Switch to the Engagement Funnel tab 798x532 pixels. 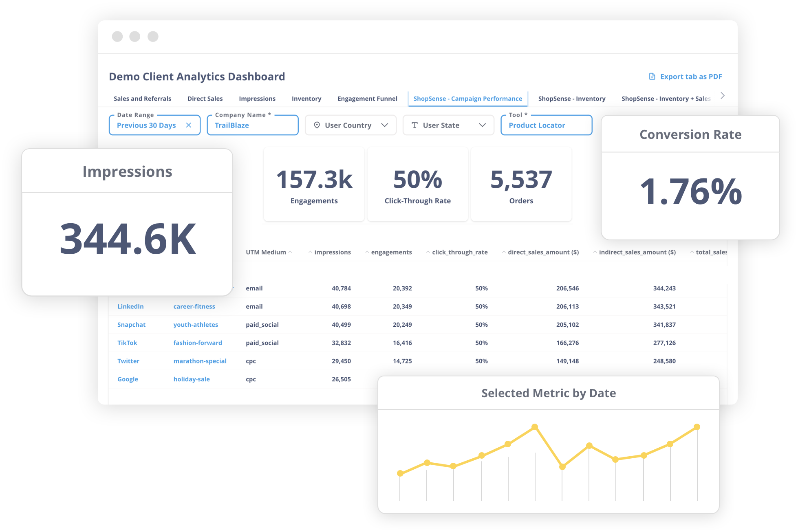[367, 99]
